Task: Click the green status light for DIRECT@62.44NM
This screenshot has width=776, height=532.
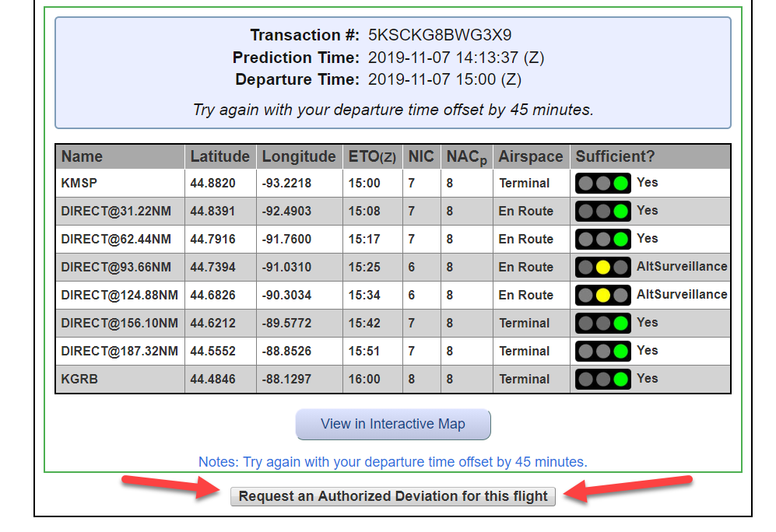Action: (x=620, y=239)
